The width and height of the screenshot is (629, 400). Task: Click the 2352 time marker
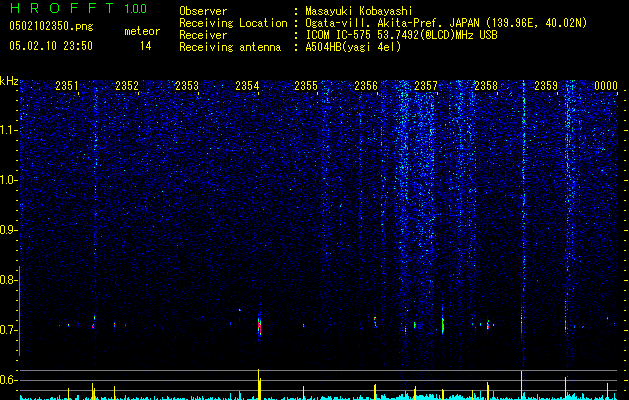point(127,86)
